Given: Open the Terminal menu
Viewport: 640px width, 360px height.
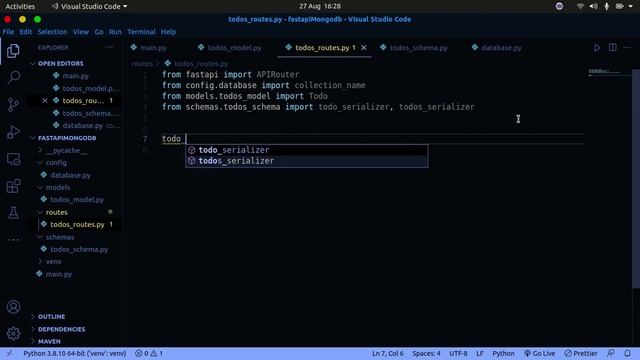Looking at the screenshot, I should click(141, 32).
